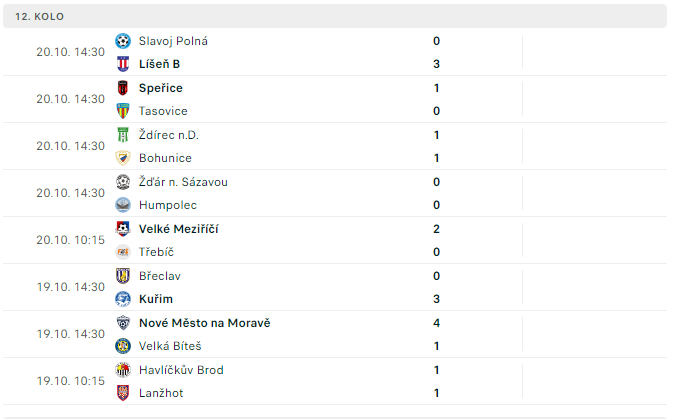Click the Speřice team logo
The height and width of the screenshot is (419, 673).
pyautogui.click(x=123, y=88)
